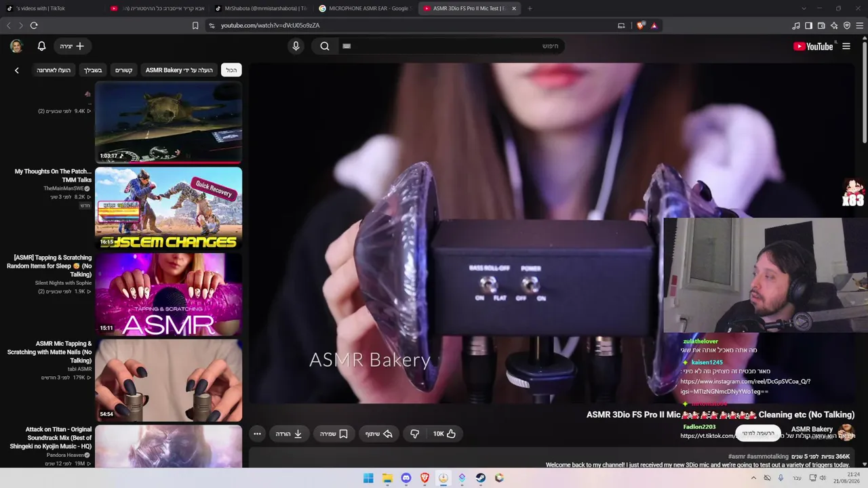Click the browser address bar URL
The image size is (868, 488).
[270, 25]
